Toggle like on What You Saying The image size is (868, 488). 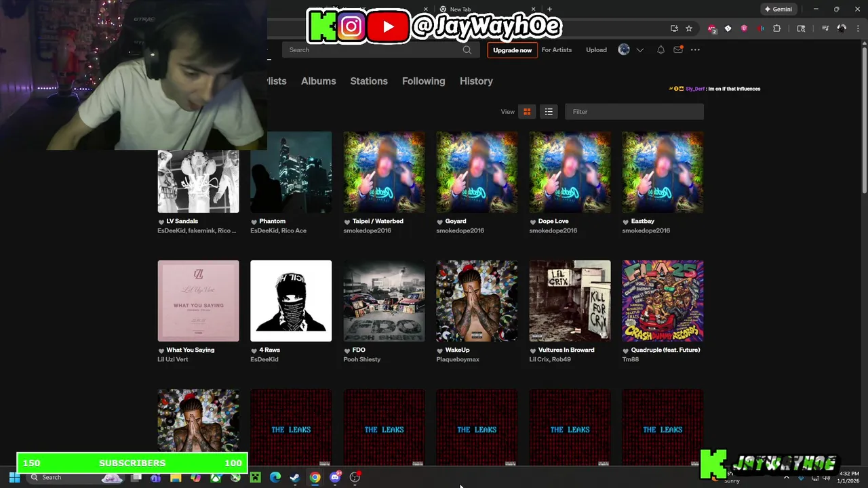point(161,350)
